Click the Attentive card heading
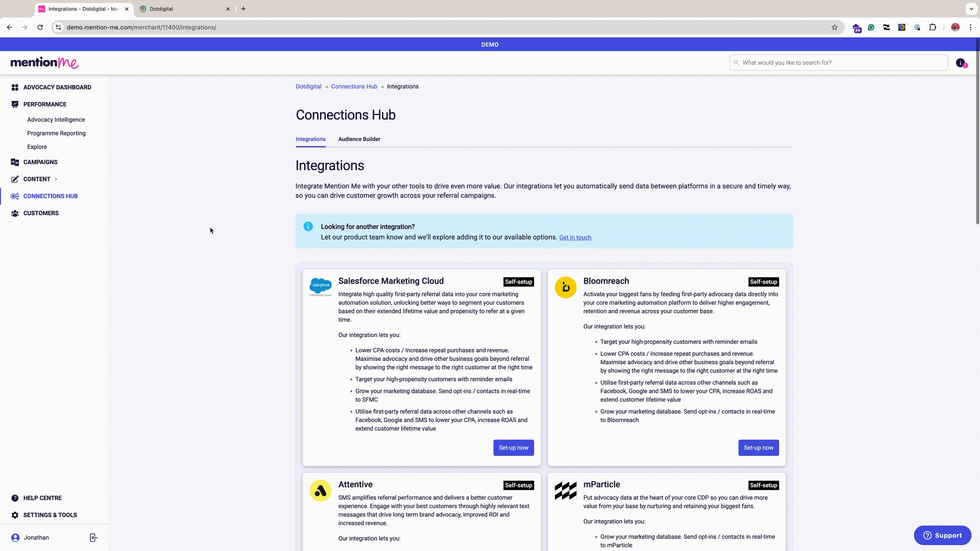The width and height of the screenshot is (980, 551). [x=355, y=484]
